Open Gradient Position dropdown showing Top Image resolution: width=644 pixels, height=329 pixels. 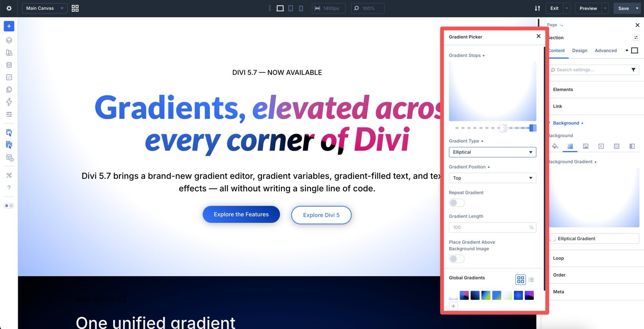pos(492,178)
